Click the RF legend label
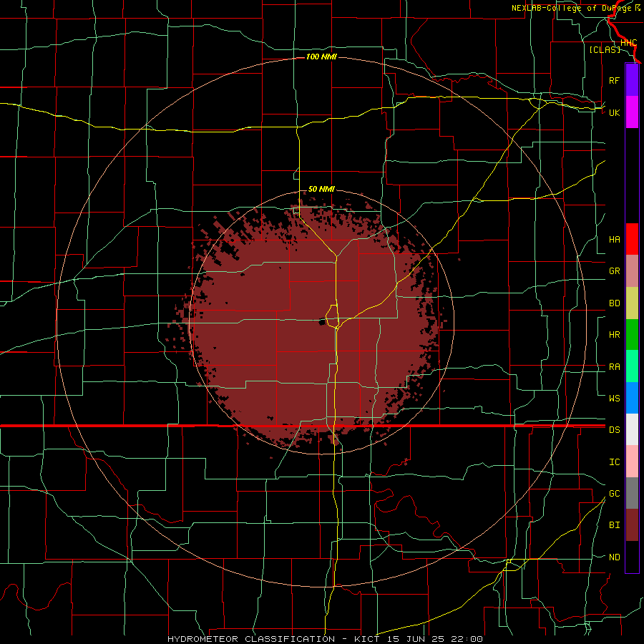 click(615, 80)
